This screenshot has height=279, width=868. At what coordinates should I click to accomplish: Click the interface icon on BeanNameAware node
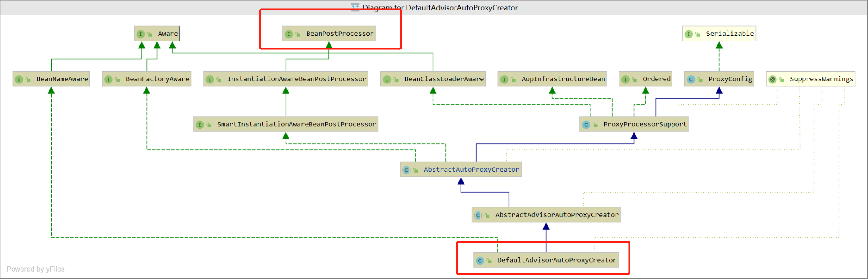pos(19,80)
